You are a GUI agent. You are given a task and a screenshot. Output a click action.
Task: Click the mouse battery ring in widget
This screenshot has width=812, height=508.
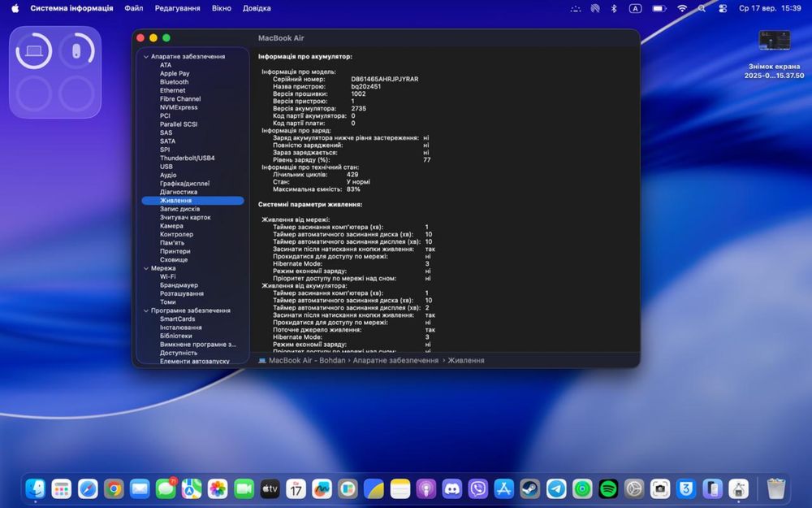pyautogui.click(x=76, y=50)
